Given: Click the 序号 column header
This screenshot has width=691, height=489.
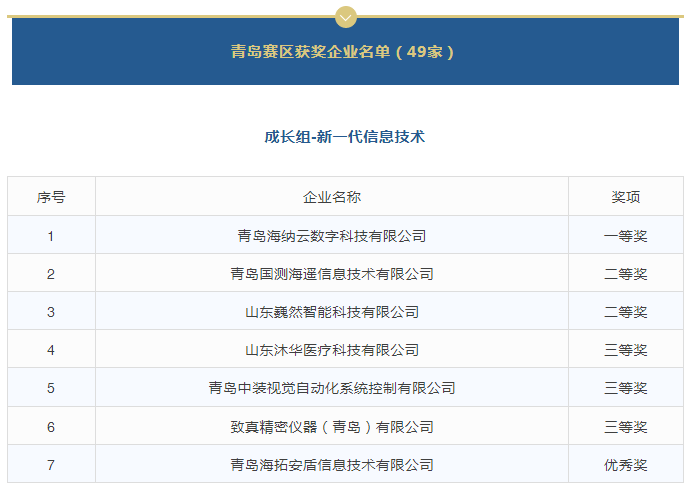Looking at the screenshot, I should pos(51,196).
